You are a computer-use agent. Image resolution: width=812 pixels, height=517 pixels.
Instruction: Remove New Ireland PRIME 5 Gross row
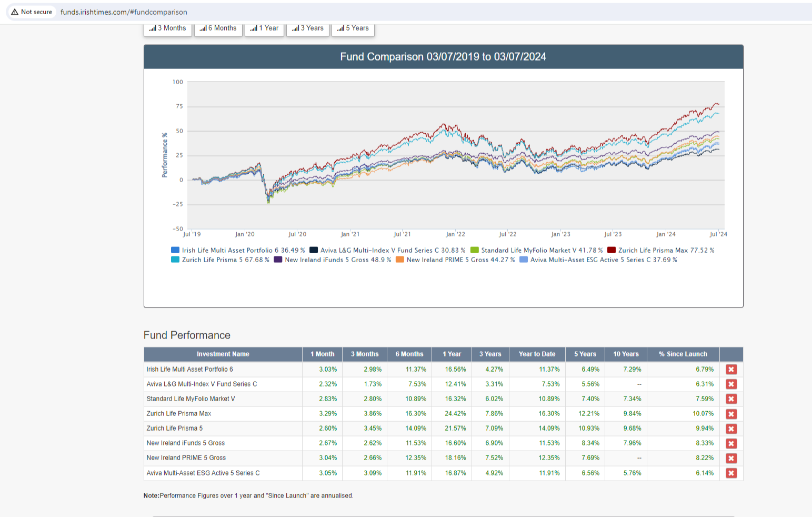[x=731, y=458]
